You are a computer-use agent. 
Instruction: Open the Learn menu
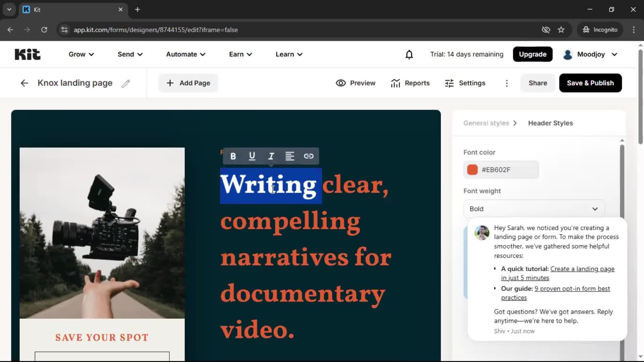pyautogui.click(x=288, y=54)
